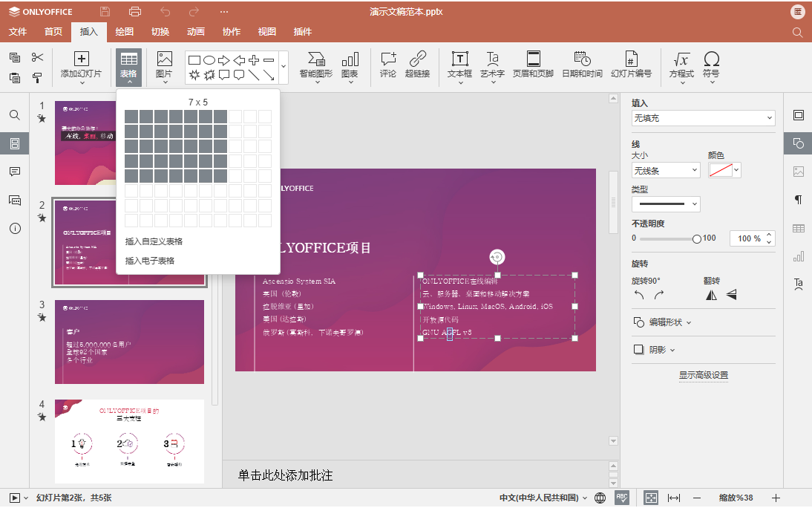
Task: Click the opacity slider handle
Action: (x=696, y=238)
